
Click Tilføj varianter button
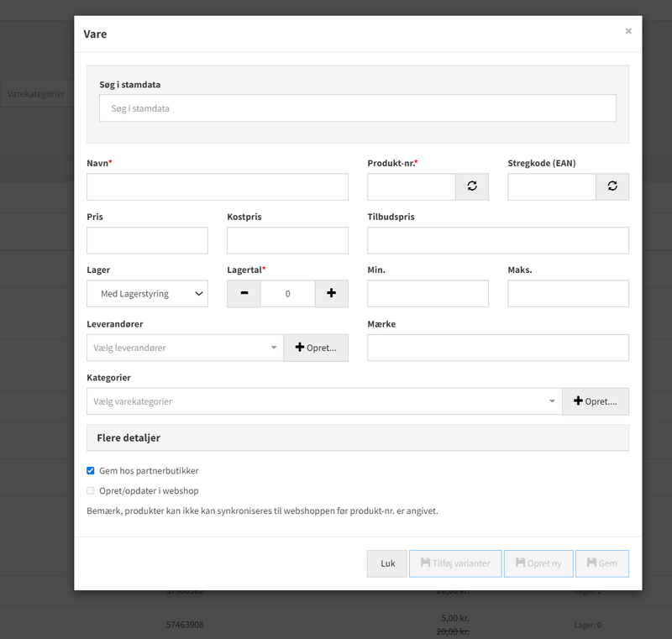(455, 563)
